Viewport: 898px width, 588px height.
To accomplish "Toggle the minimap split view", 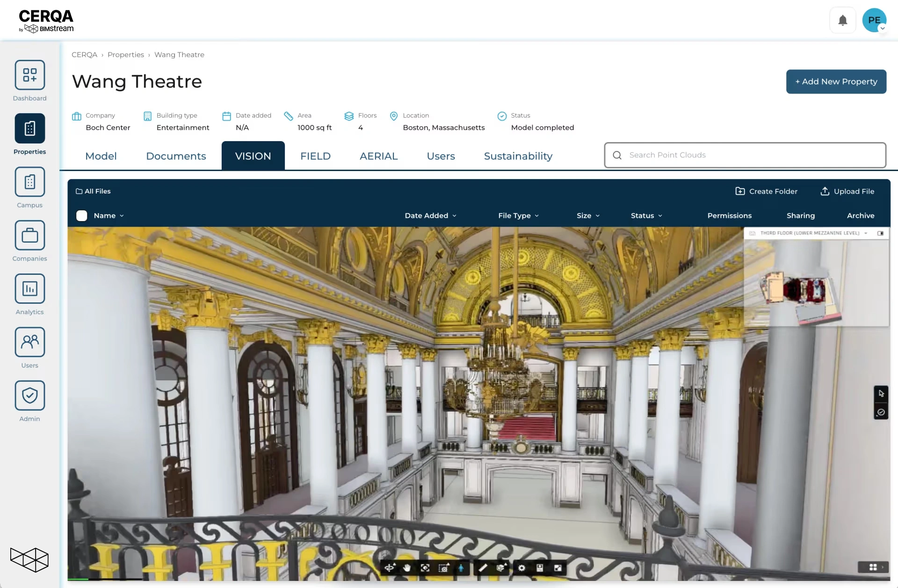I will pyautogui.click(x=881, y=233).
